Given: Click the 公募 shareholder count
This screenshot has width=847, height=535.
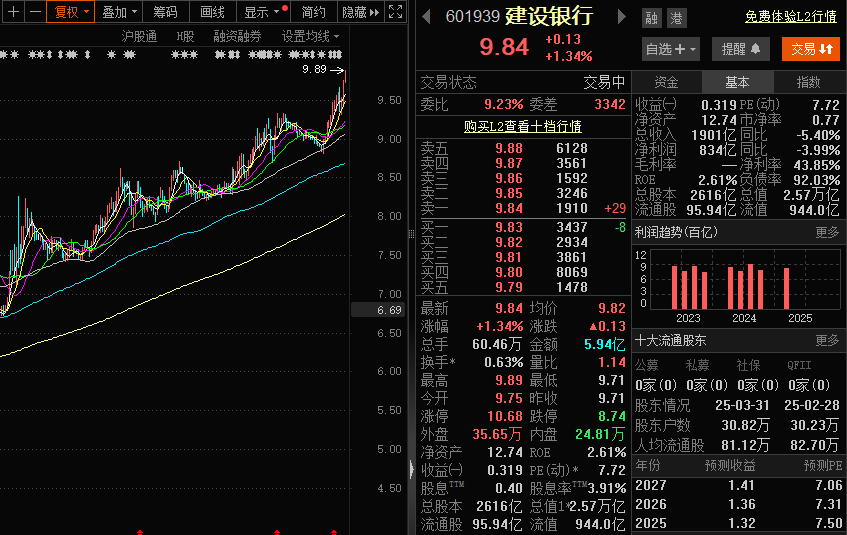Looking at the screenshot, I should [656, 385].
